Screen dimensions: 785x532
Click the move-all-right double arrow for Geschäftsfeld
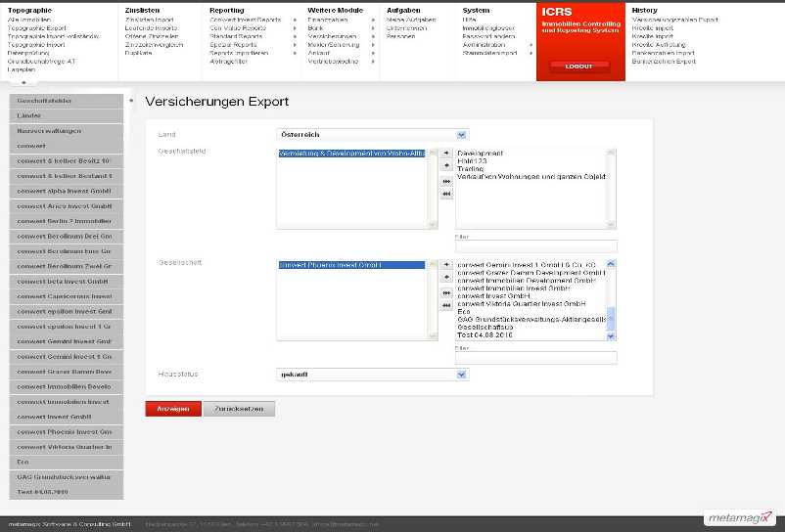point(446,182)
